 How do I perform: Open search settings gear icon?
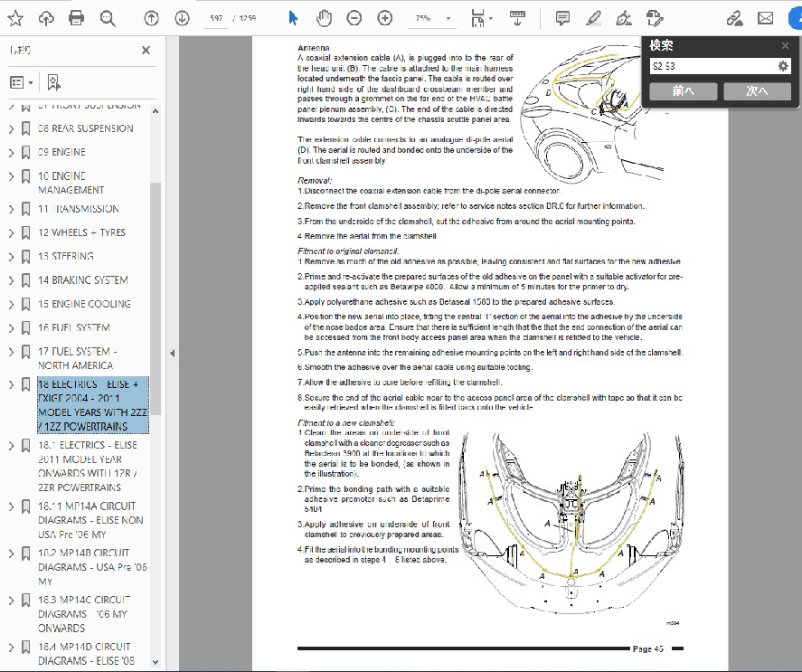point(783,66)
